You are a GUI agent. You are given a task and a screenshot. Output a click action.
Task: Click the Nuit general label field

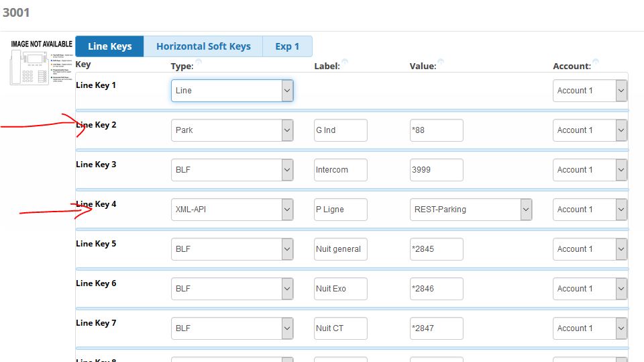[x=341, y=249]
